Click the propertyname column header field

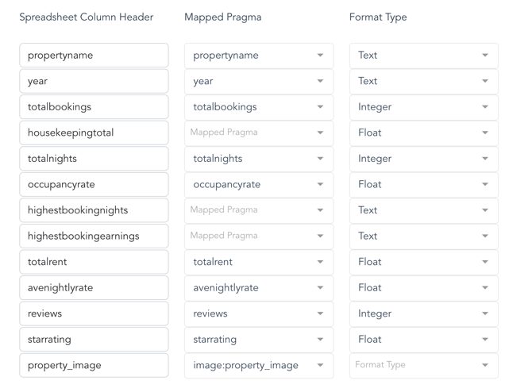point(94,56)
